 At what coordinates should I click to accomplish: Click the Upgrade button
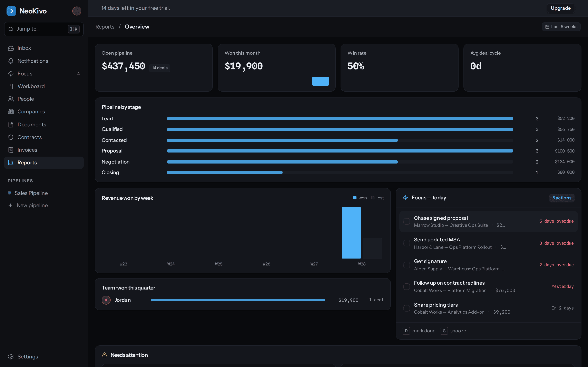[561, 8]
